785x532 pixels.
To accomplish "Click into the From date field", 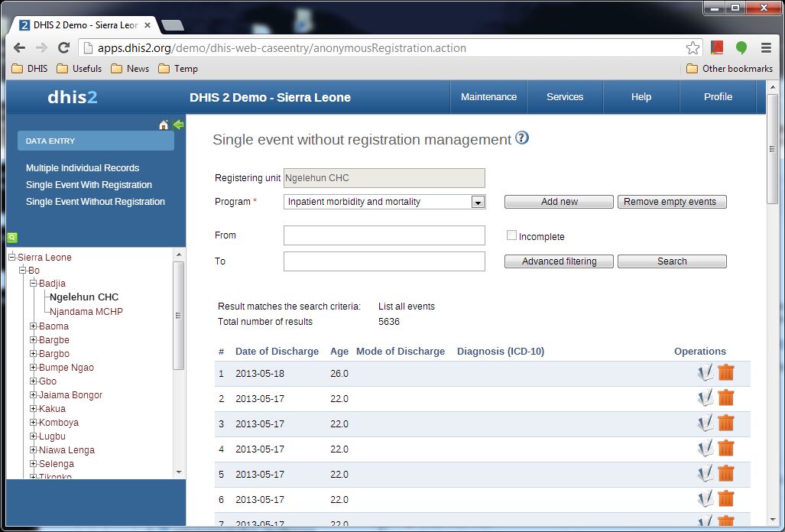I will [384, 235].
